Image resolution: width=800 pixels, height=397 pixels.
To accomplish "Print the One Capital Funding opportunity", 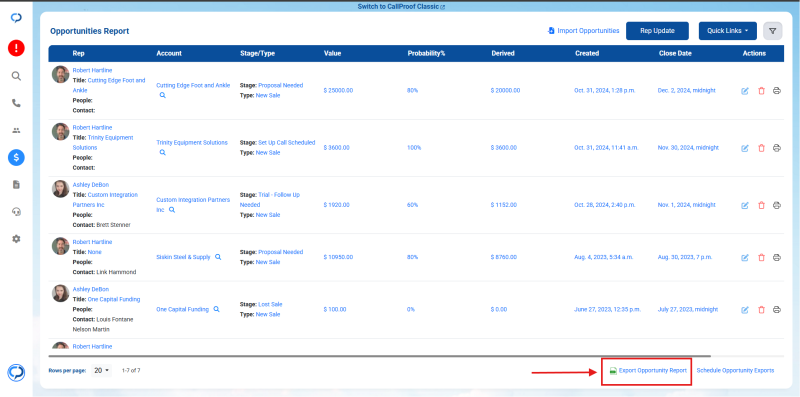I will pyautogui.click(x=777, y=310).
